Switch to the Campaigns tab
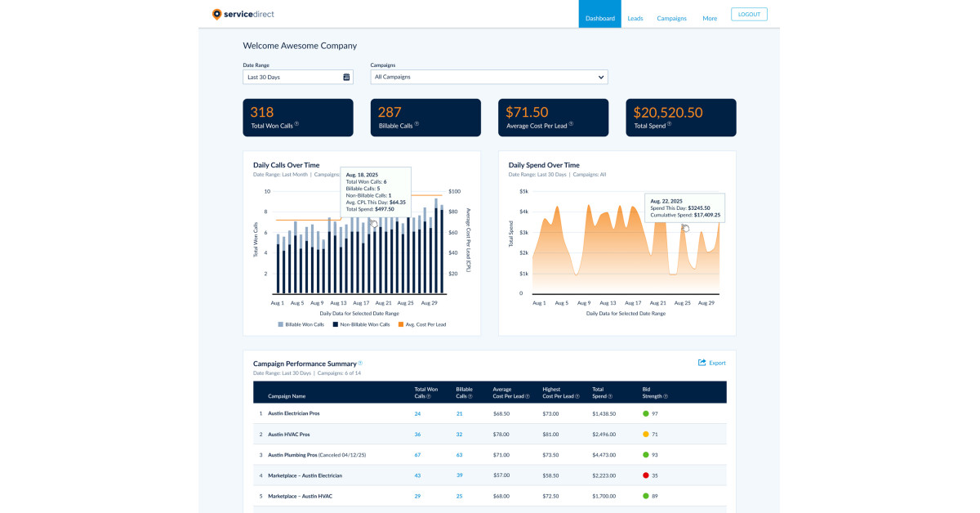The height and width of the screenshot is (513, 980). coord(671,17)
